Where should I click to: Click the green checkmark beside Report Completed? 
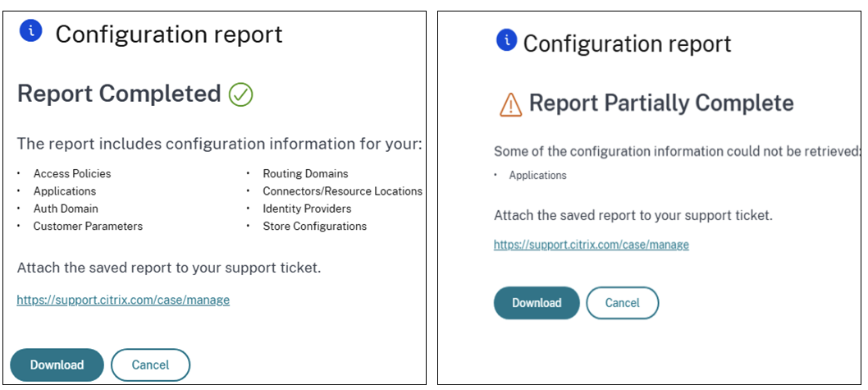pyautogui.click(x=240, y=95)
